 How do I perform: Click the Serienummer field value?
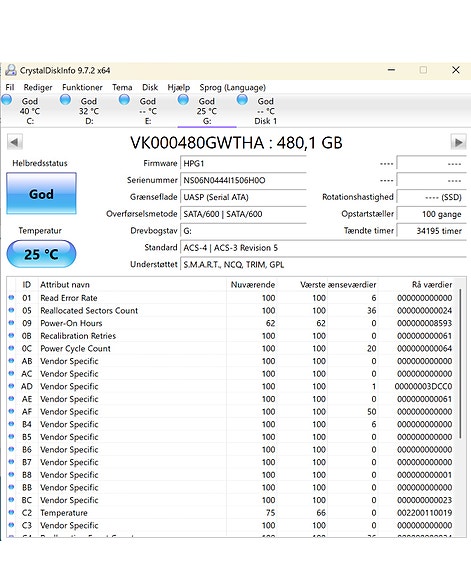tap(243, 180)
